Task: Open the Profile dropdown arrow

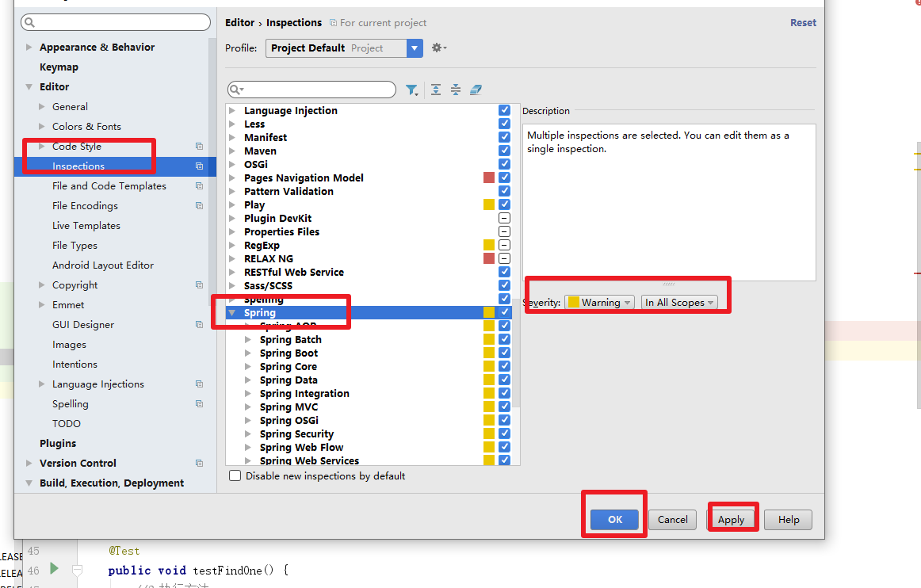Action: pos(415,48)
